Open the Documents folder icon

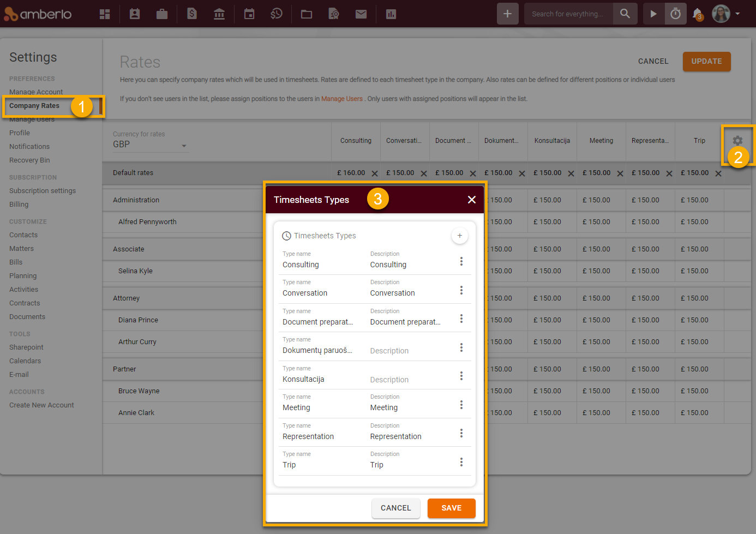(x=306, y=14)
